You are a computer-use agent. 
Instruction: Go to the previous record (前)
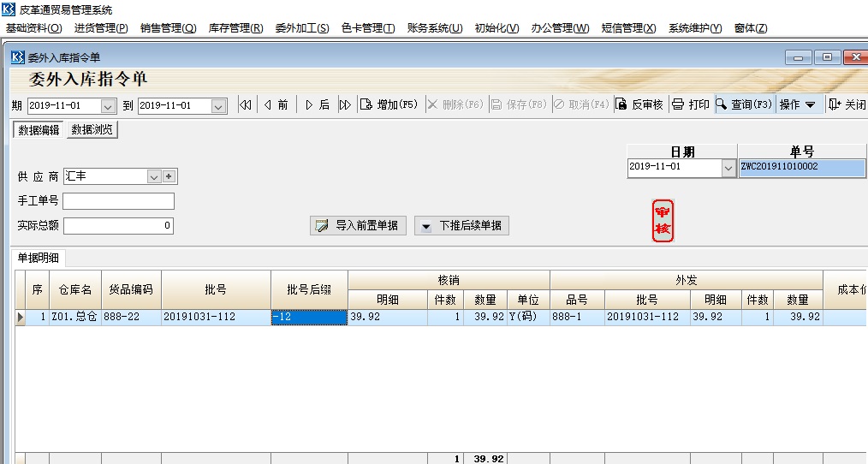point(276,104)
